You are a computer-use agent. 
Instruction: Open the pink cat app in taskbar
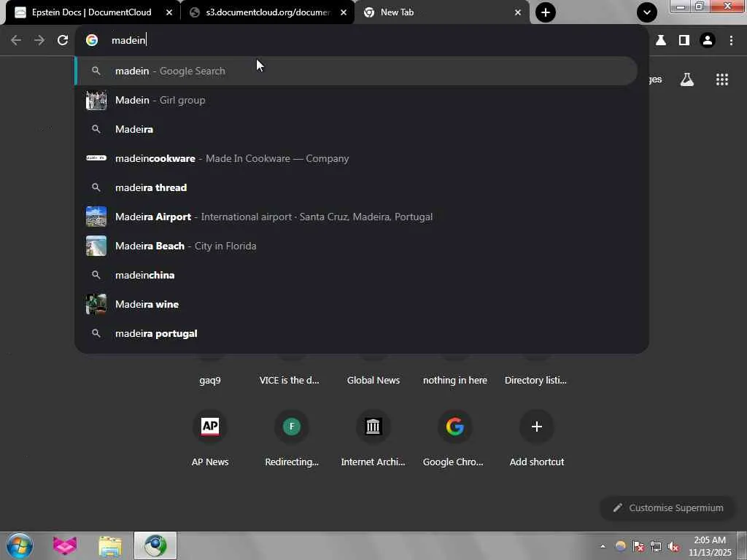coord(65,545)
